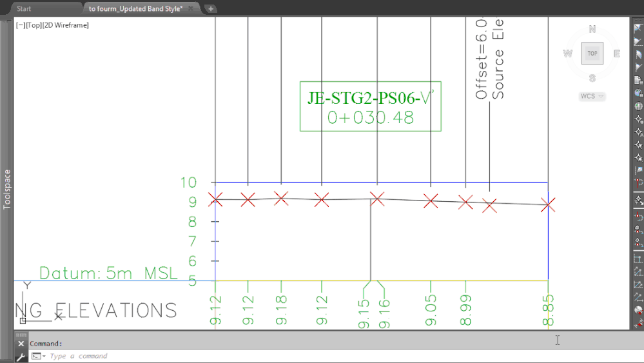Select the Northing Easting transparent command icon
Screen dimensions: 644x363
(x=638, y=80)
